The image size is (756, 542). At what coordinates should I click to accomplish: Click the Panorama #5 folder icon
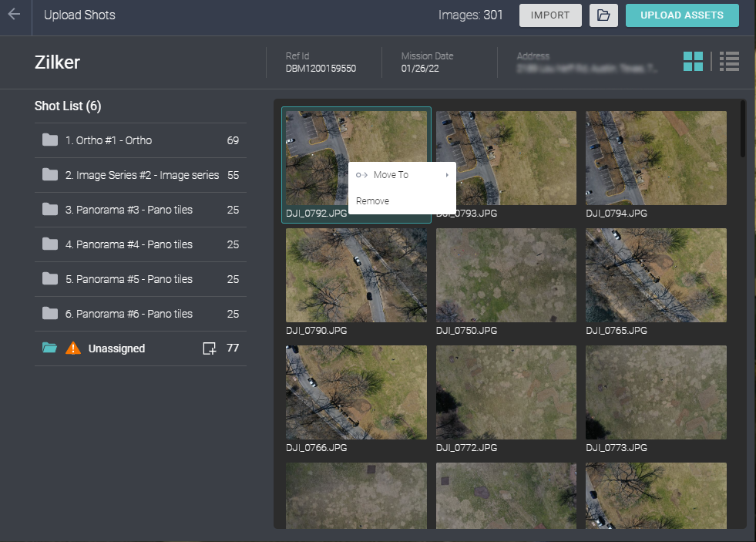point(49,279)
